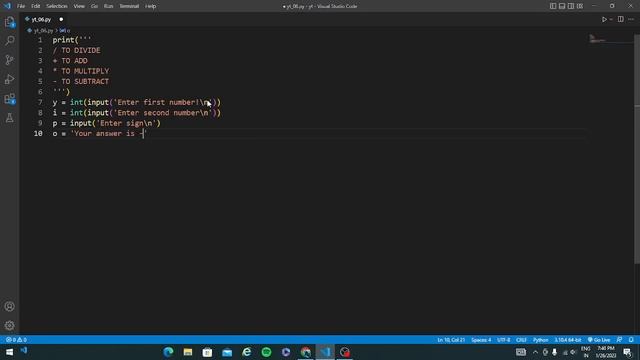
Task: Launch Microsoft Edge from taskbar
Action: pos(168,352)
